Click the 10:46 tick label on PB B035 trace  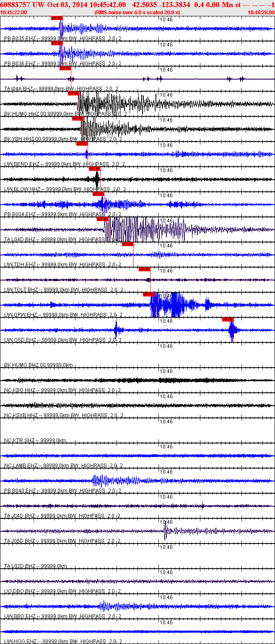(167, 19)
